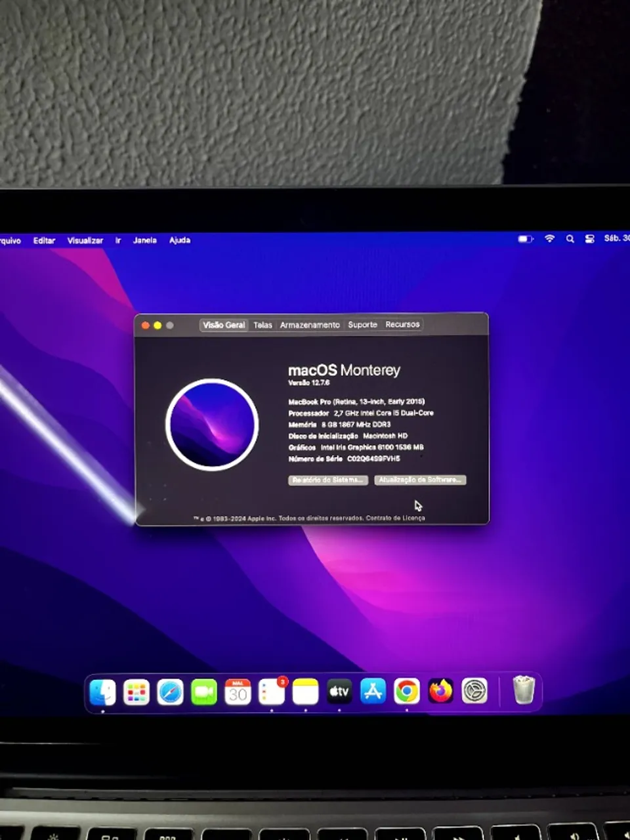Open Finder from the Dock
630x840 pixels.
point(102,692)
